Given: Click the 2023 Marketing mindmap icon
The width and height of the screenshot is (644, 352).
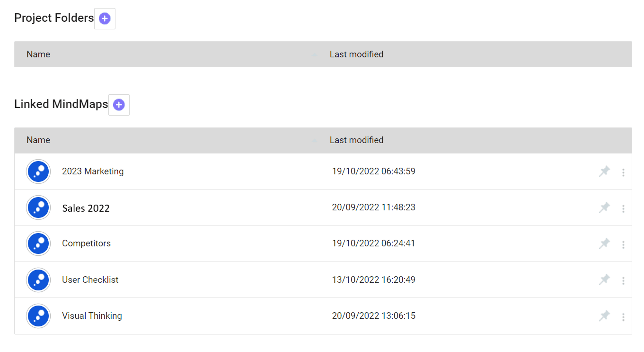Looking at the screenshot, I should click(38, 171).
